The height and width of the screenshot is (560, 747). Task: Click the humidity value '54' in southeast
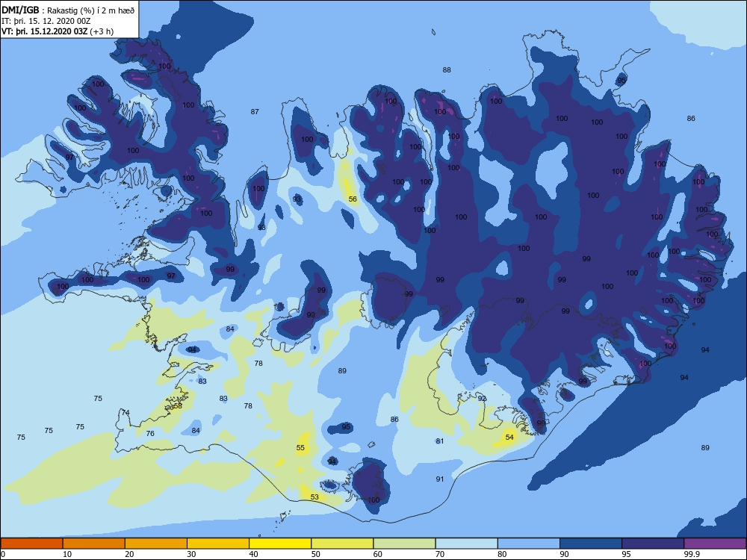coord(509,437)
